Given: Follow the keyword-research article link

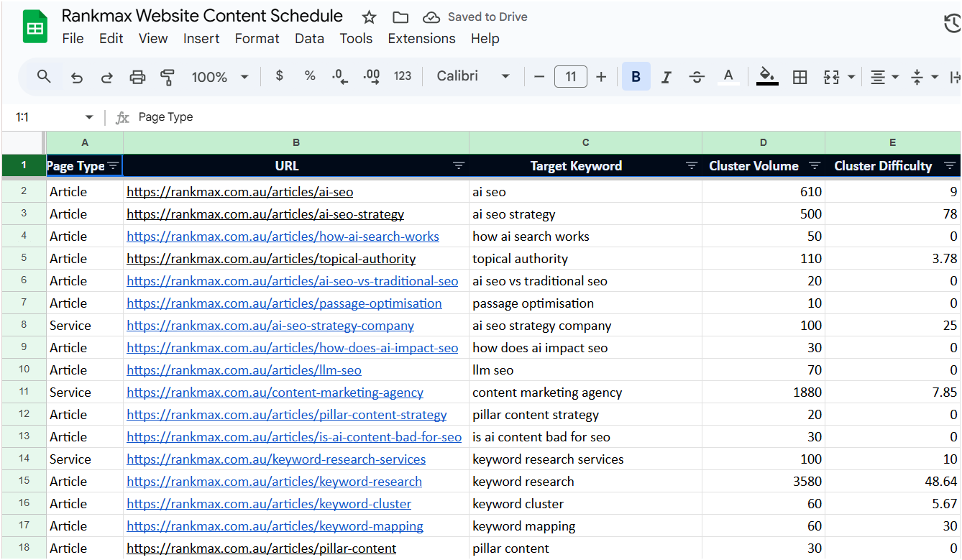Looking at the screenshot, I should point(274,481).
